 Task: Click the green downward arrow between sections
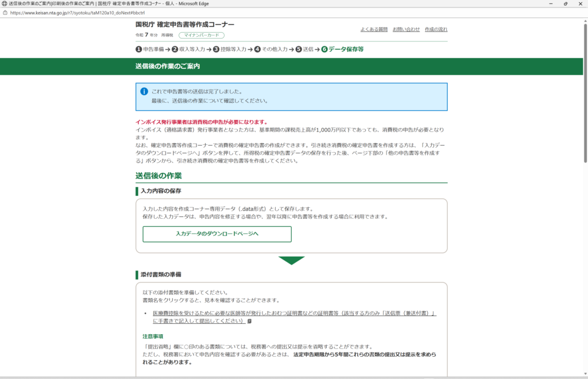(291, 261)
